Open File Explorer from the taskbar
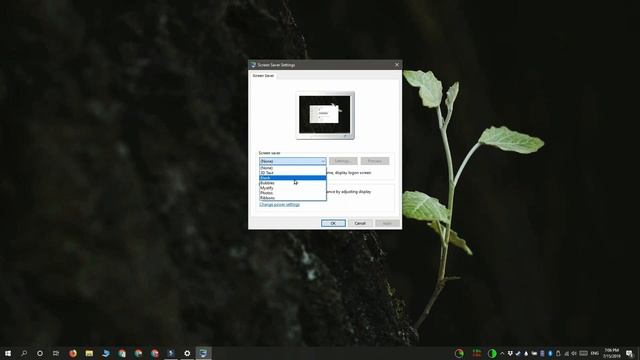 click(89, 353)
